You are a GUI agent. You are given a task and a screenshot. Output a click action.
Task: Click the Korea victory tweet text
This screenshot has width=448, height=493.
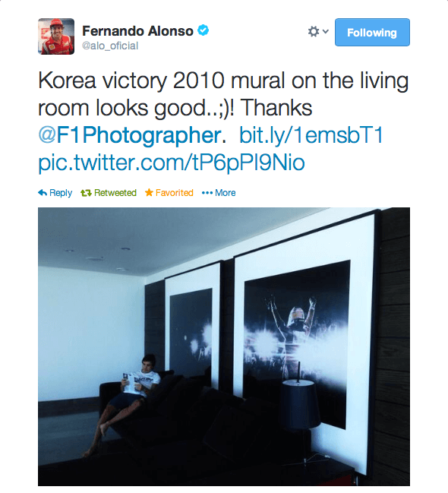(223, 94)
